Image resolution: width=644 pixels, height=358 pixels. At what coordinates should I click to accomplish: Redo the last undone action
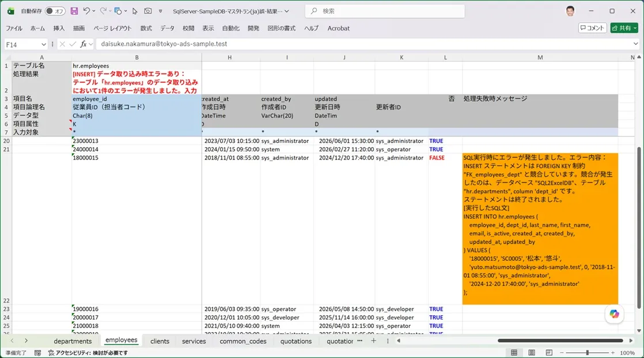click(103, 11)
